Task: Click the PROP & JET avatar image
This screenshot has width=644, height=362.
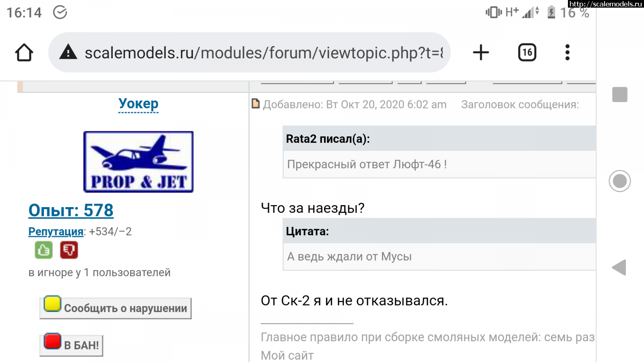Action: click(x=138, y=162)
